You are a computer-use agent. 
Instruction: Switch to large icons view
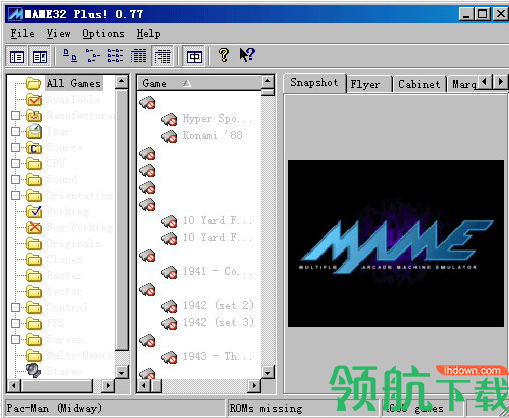tap(70, 56)
